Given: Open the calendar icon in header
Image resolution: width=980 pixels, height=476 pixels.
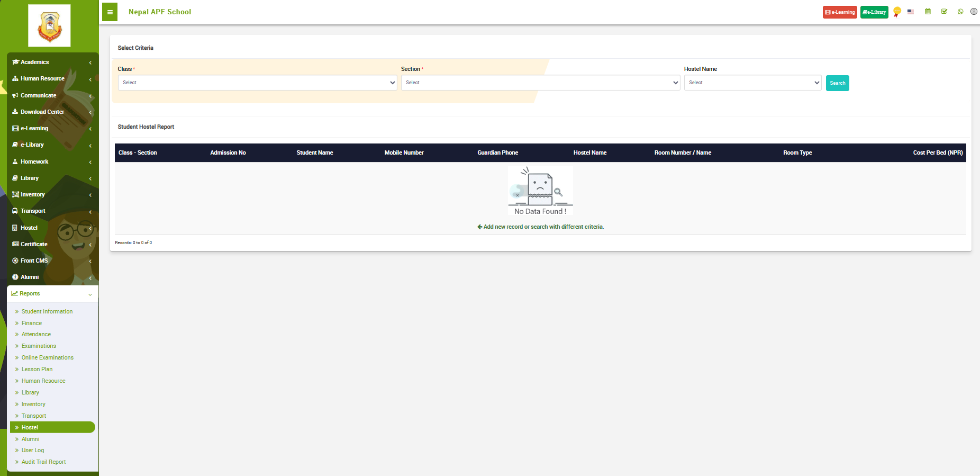Looking at the screenshot, I should [928, 12].
